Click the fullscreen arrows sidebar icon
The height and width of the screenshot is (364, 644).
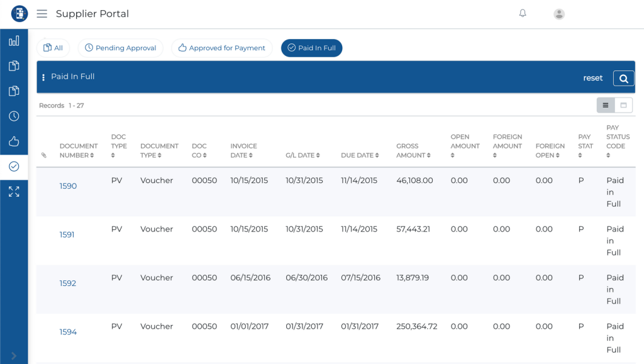click(x=14, y=191)
